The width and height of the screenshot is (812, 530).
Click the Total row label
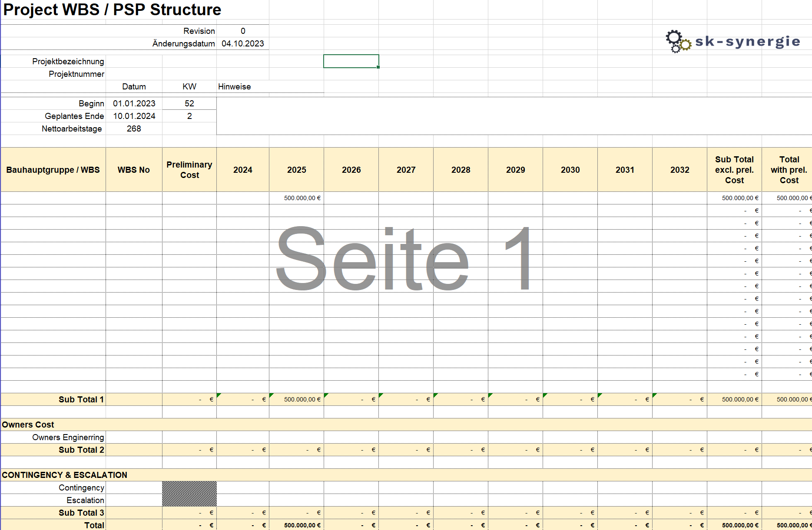click(x=94, y=525)
